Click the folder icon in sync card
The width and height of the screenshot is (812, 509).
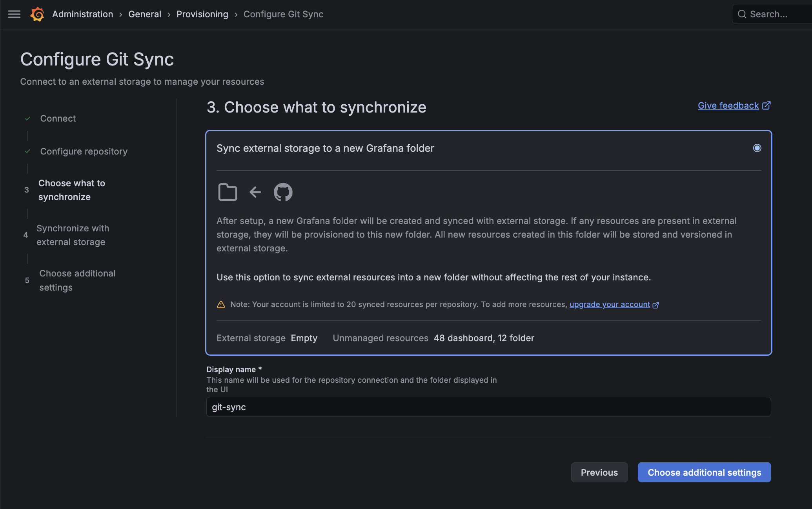[228, 192]
